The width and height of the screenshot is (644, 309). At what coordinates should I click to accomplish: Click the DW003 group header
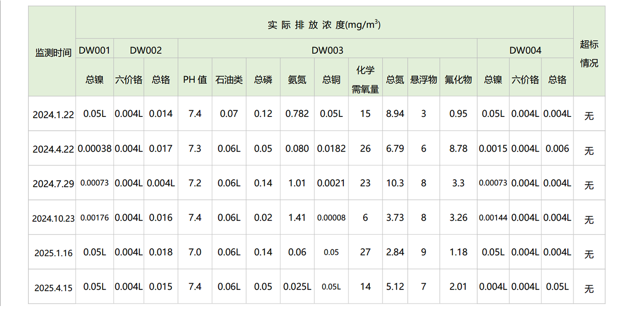coord(327,50)
